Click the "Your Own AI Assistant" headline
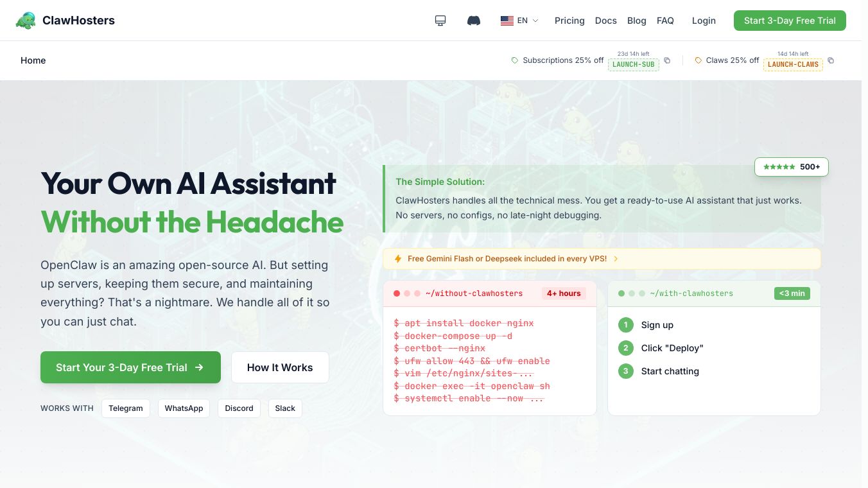This screenshot has width=868, height=488. pyautogui.click(x=188, y=184)
